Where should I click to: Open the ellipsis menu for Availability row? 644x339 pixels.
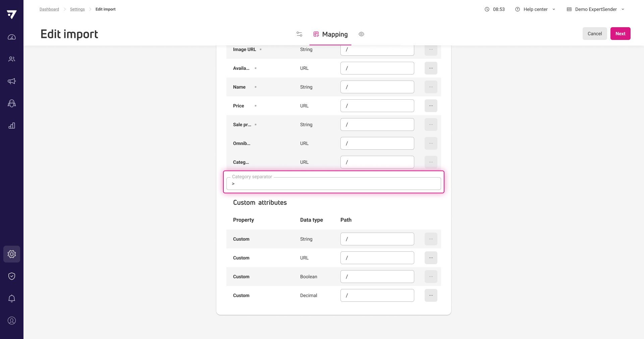(x=431, y=68)
